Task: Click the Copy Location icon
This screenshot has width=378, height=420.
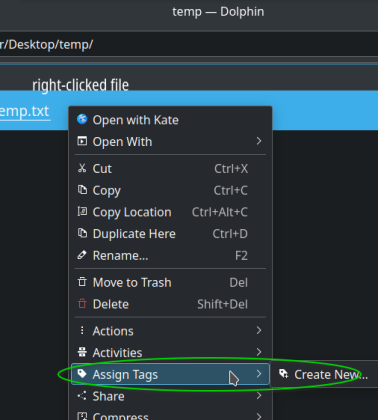Action: (82, 211)
